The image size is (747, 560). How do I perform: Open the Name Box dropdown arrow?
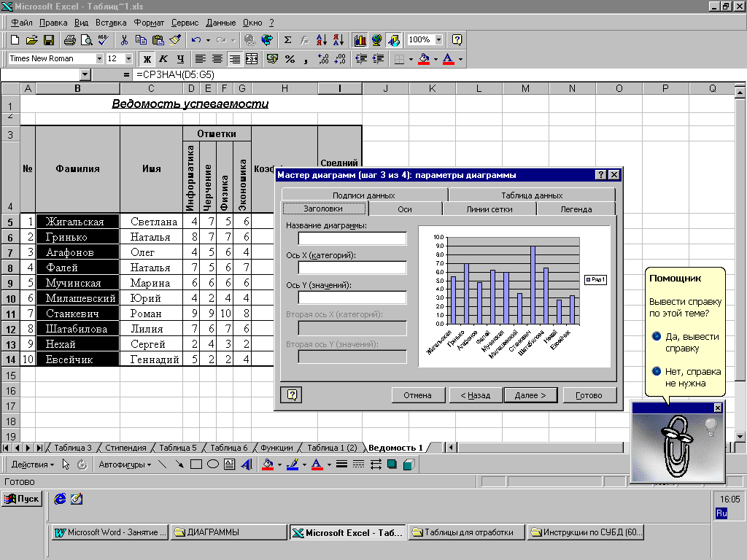point(85,75)
